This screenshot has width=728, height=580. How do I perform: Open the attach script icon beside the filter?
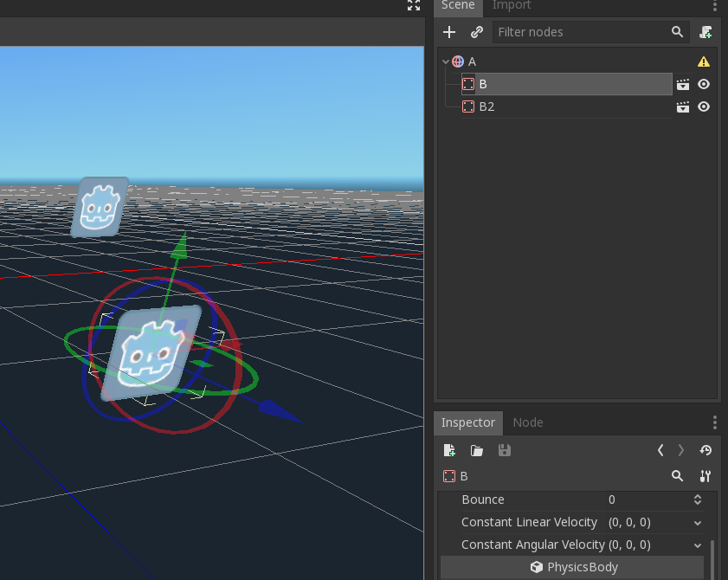pos(705,32)
